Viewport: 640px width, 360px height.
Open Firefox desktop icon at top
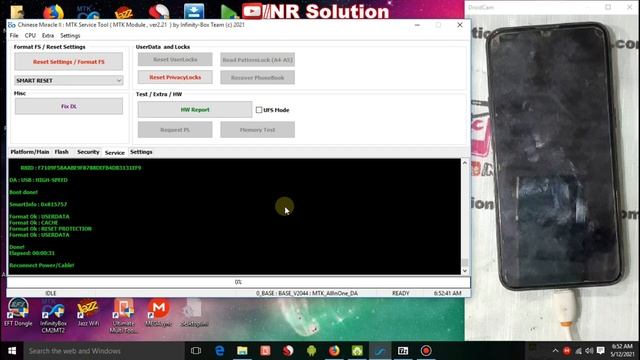coord(53,11)
